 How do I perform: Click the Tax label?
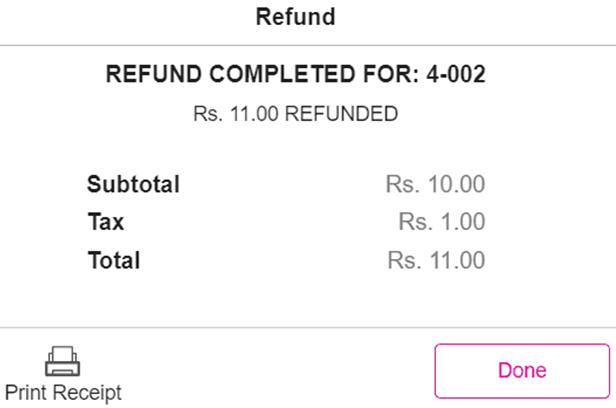pos(105,222)
